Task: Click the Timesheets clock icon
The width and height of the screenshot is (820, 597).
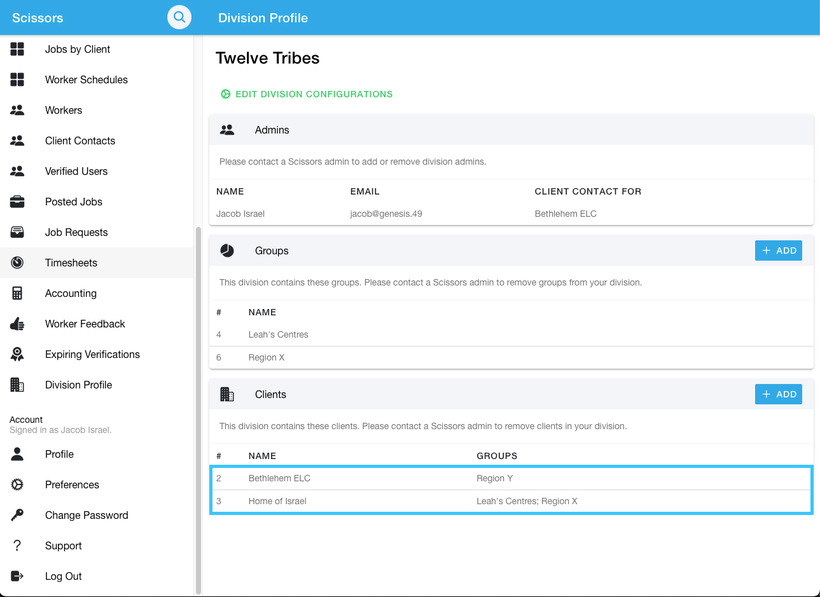Action: [17, 262]
